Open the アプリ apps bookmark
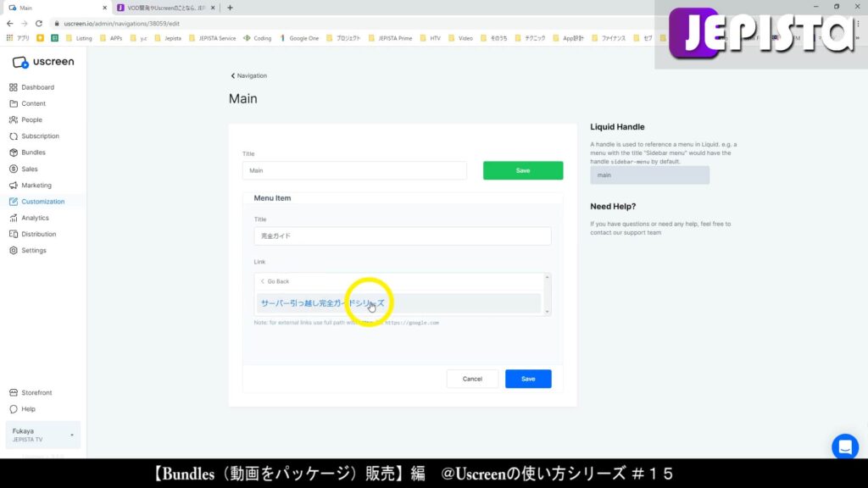 pos(18,38)
